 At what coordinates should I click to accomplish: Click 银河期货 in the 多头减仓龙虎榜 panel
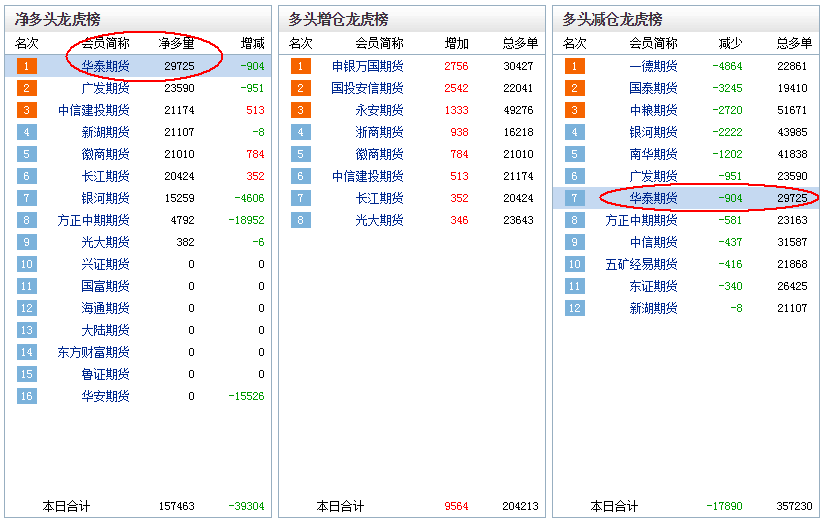point(653,132)
